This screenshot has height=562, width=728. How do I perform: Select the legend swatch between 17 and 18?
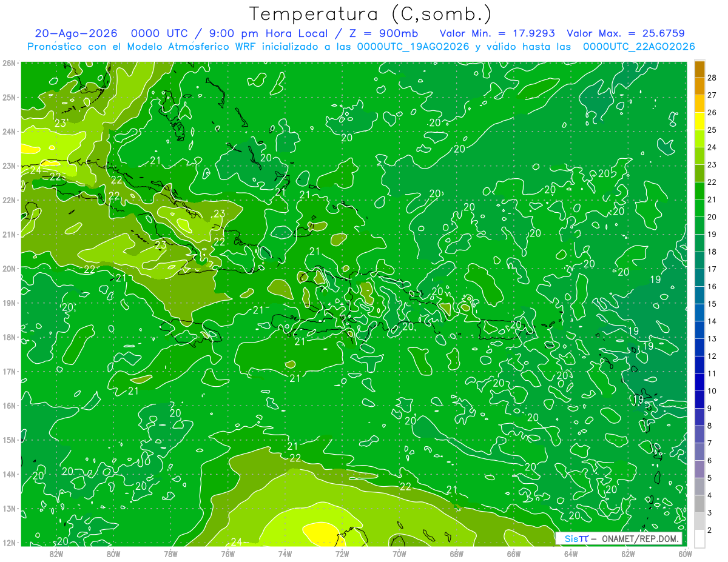click(x=699, y=260)
